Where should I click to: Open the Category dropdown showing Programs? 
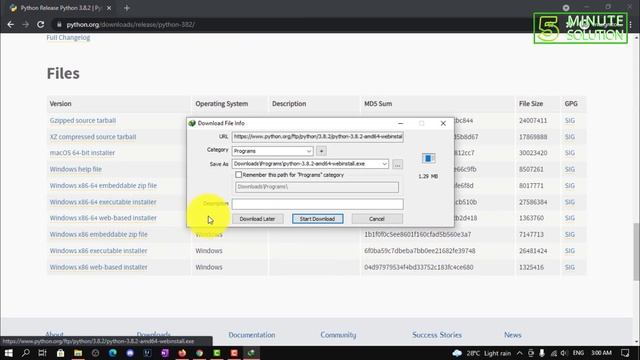pyautogui.click(x=272, y=151)
